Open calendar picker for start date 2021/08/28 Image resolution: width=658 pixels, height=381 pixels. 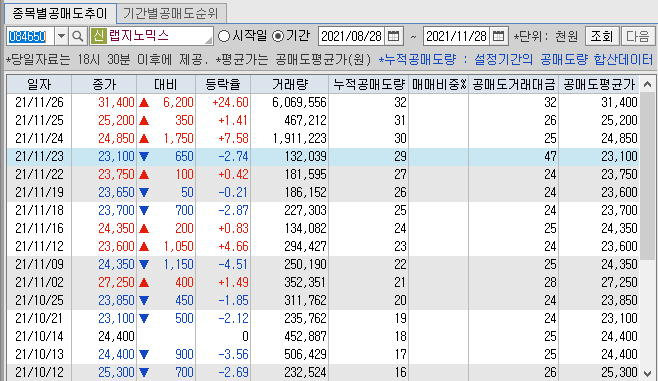(x=394, y=36)
